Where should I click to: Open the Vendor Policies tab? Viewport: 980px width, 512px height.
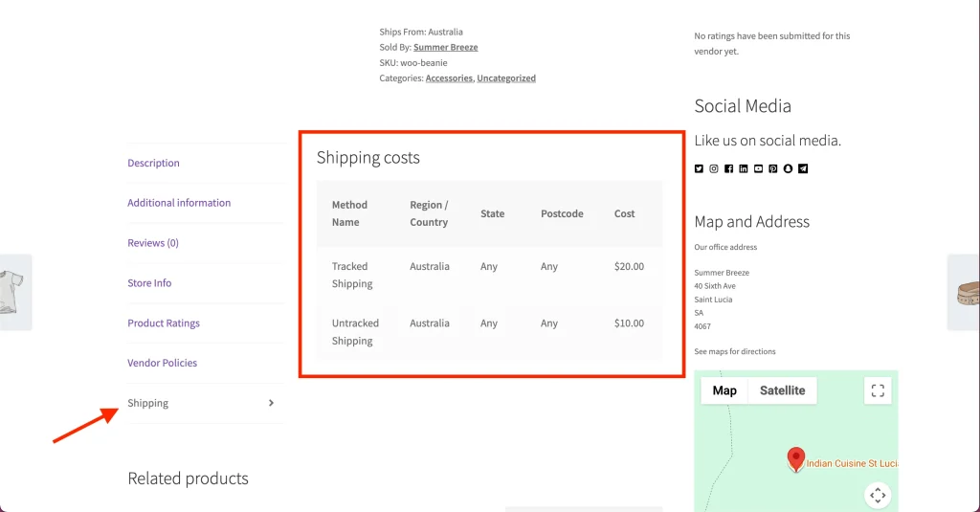(x=162, y=364)
